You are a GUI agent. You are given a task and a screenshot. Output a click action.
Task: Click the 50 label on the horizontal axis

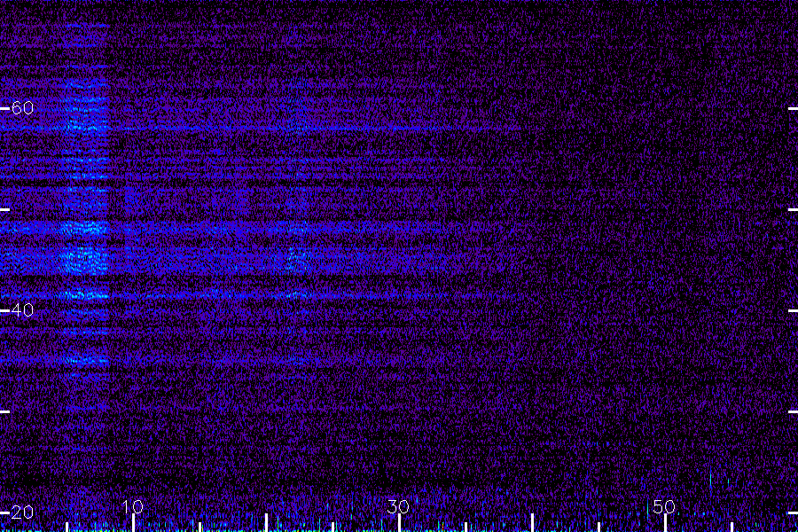tap(664, 506)
